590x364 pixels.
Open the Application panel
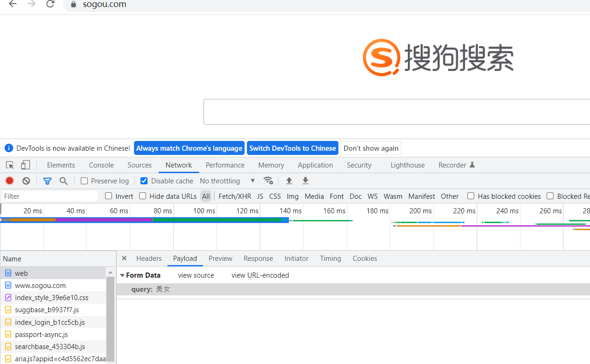coord(316,165)
